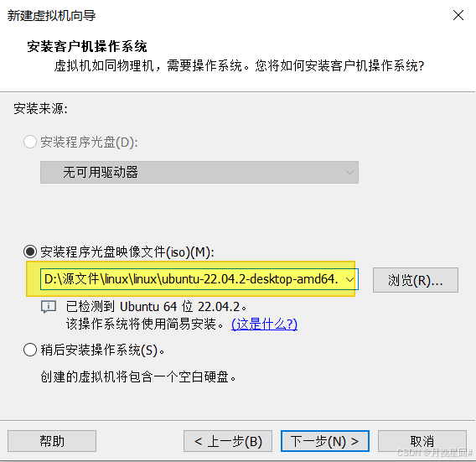
Task: Click the info speech-bubble icon beside Ubuntu detection
Action: point(49,307)
